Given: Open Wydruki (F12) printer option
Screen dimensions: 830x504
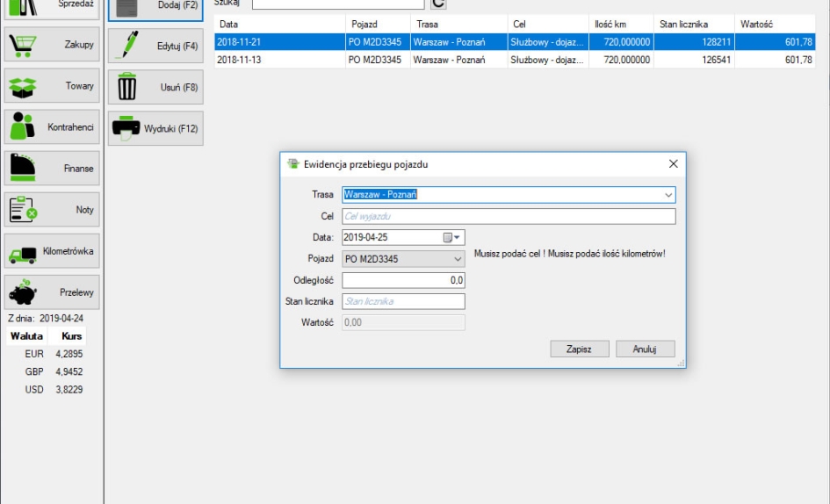Looking at the screenshot, I should [x=155, y=129].
